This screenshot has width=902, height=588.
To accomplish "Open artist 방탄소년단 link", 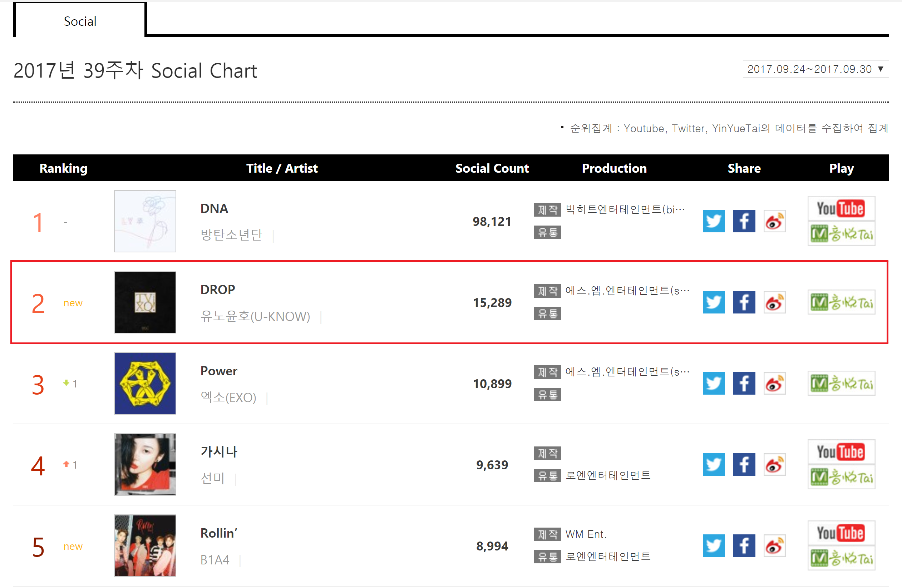I will pos(231,235).
